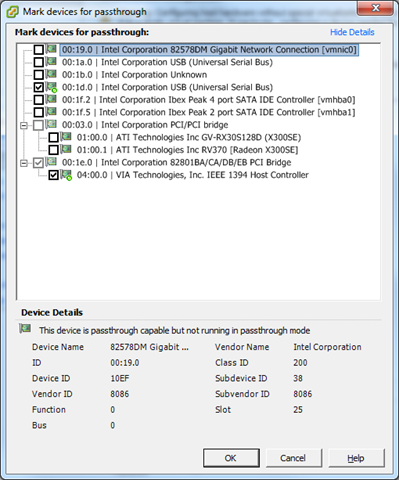The image size is (399, 480).
Task: Click passthrough-enabled icon for 00:1d.0 USB
Action: pyautogui.click(x=51, y=87)
